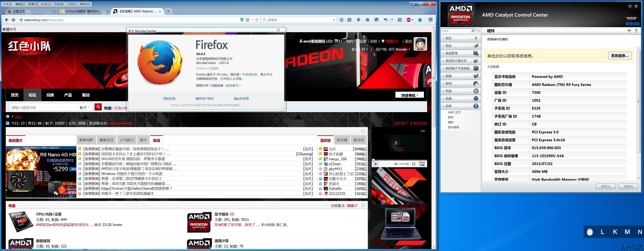Collapse Catalyst sidebar with double-arrow button
This screenshot has height=251, width=644.
pyautogui.click(x=479, y=31)
